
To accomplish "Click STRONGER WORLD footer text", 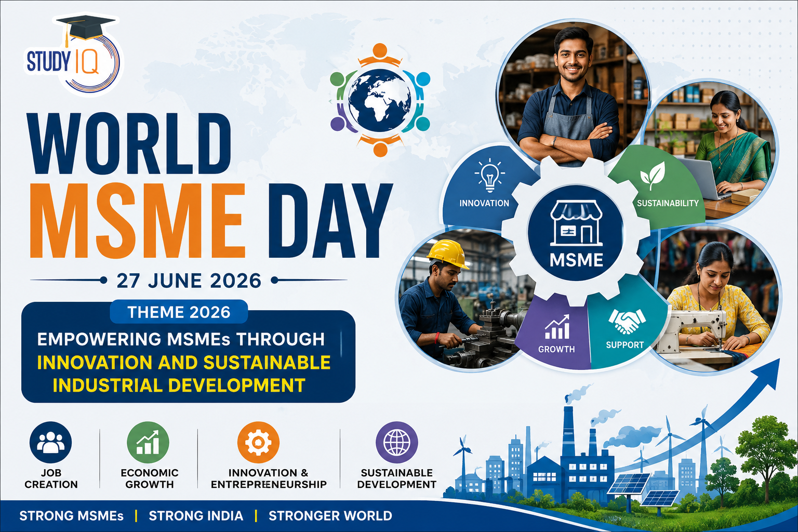I will (330, 516).
